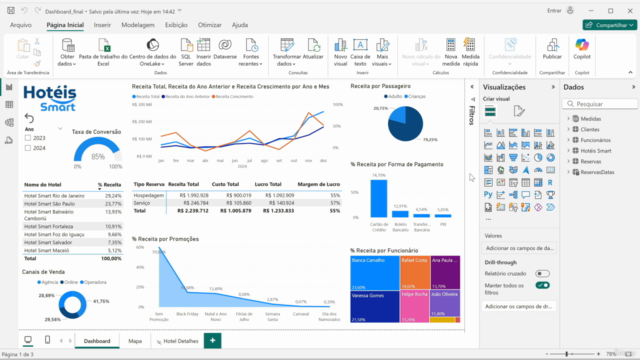The image size is (640, 360).
Task: Click Adicionar os campos de dados field
Action: (x=519, y=248)
